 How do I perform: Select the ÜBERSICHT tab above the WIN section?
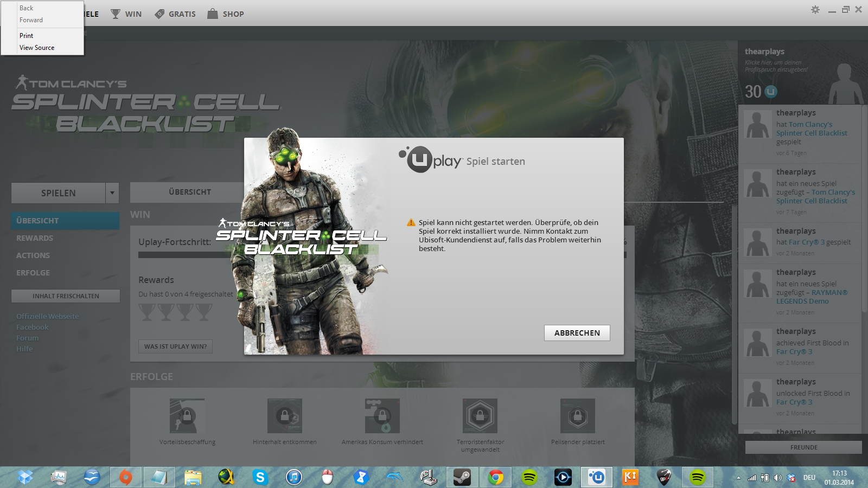(189, 192)
